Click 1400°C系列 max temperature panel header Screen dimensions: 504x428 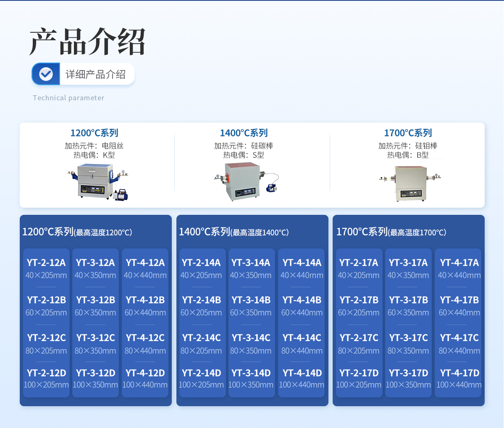234,232
